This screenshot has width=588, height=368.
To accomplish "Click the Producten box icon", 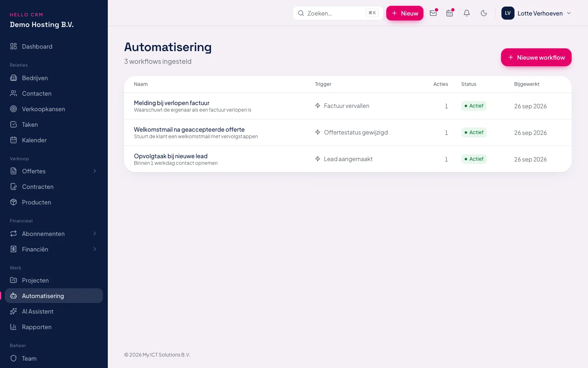I will (13, 202).
